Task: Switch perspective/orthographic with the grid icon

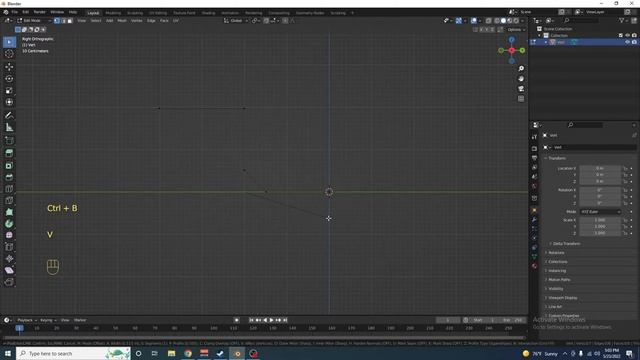Action: pyautogui.click(x=521, y=99)
